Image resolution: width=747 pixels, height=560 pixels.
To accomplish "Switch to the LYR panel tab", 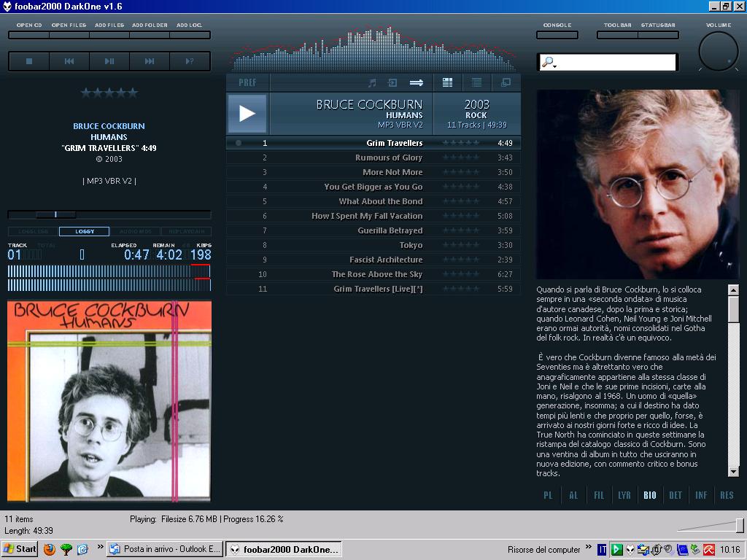I will [x=624, y=495].
